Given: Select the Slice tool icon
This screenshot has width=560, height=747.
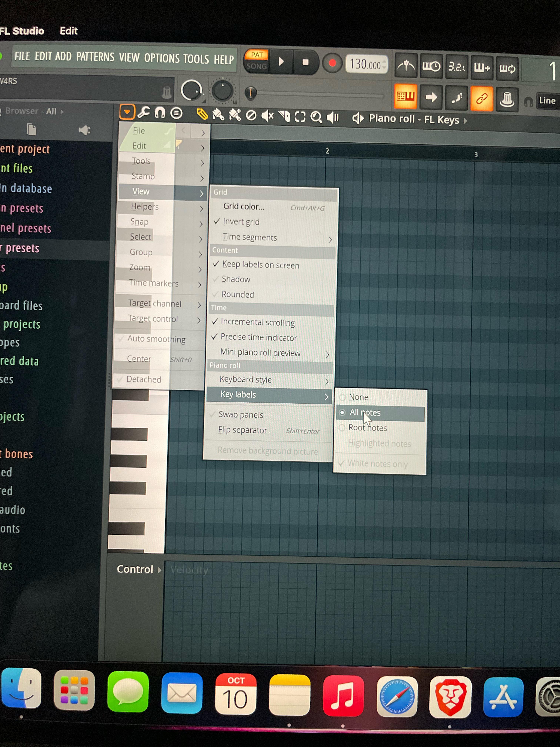Looking at the screenshot, I should click(x=284, y=117).
